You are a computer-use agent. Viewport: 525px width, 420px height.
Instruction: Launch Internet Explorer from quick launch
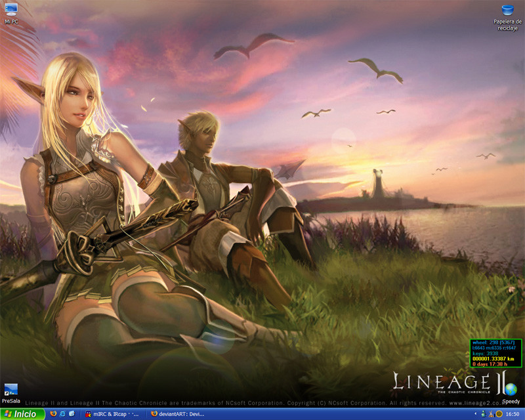[x=62, y=414]
